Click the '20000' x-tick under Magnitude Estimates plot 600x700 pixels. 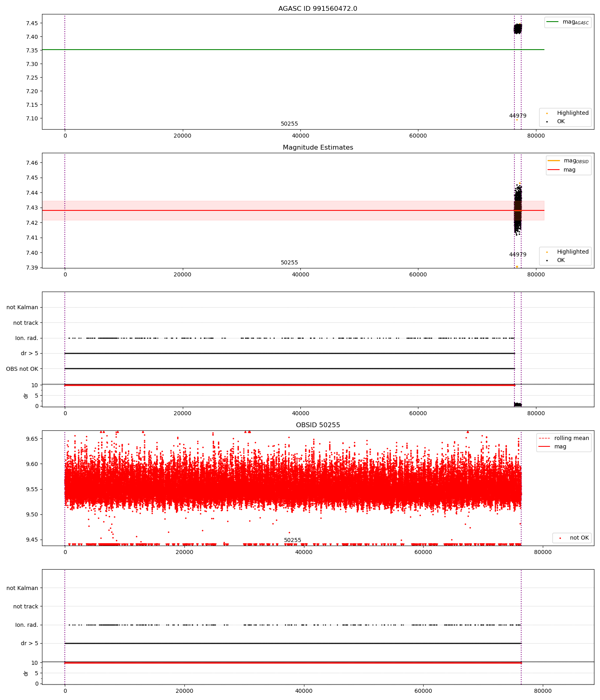(182, 274)
